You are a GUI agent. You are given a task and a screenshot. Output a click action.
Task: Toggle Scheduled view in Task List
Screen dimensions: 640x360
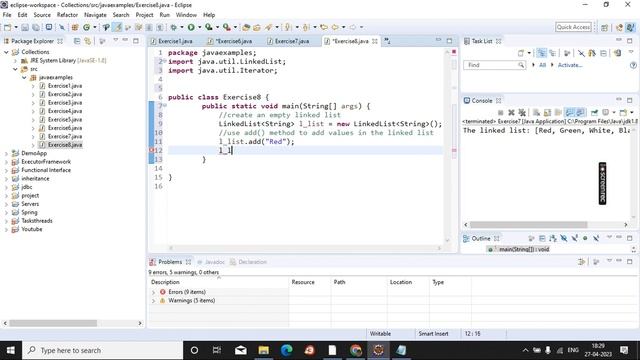click(552, 53)
